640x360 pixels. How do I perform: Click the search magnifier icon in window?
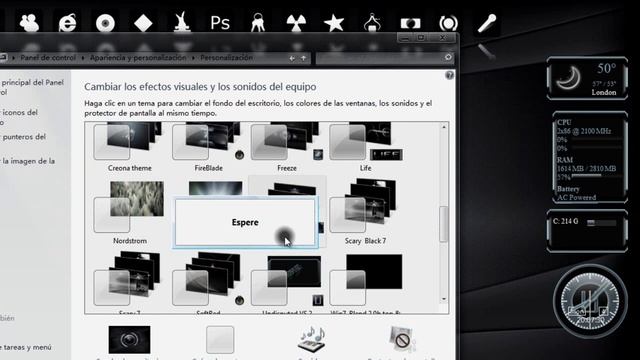click(x=448, y=58)
